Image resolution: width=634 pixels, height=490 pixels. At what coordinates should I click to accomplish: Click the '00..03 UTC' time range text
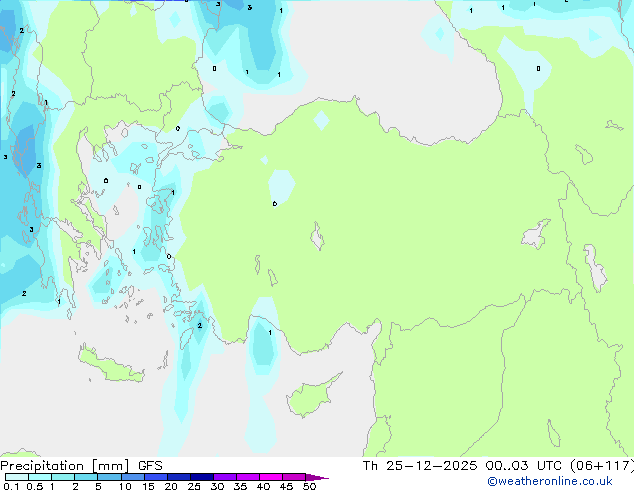point(524,466)
